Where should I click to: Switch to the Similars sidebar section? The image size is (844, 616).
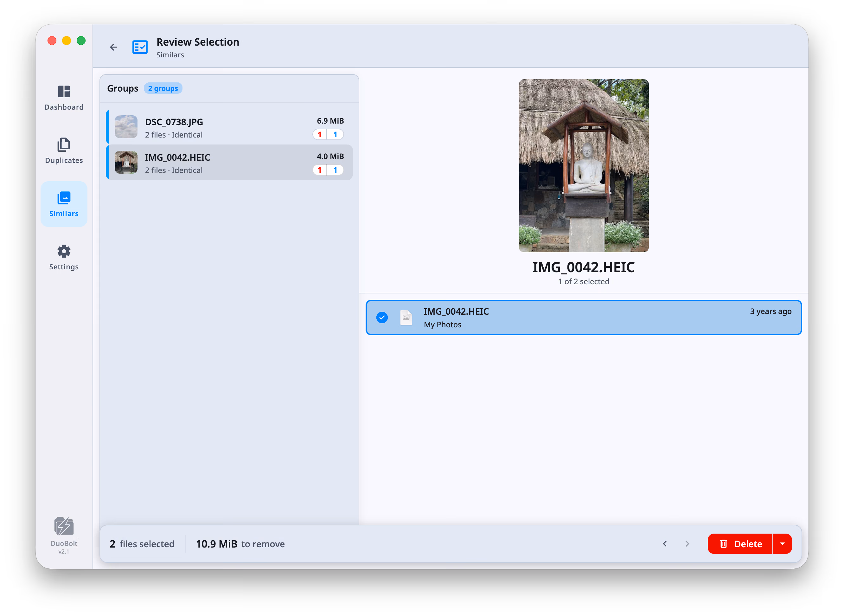(x=64, y=204)
